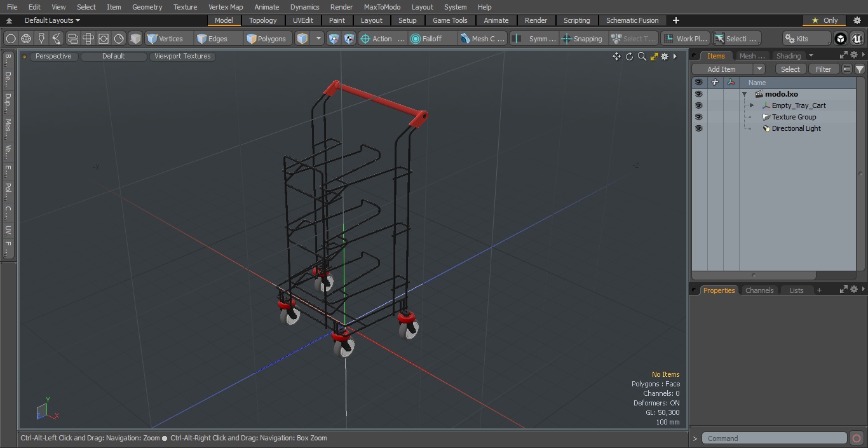Open the viewport settings gear
This screenshot has width=868, height=448.
(665, 57)
